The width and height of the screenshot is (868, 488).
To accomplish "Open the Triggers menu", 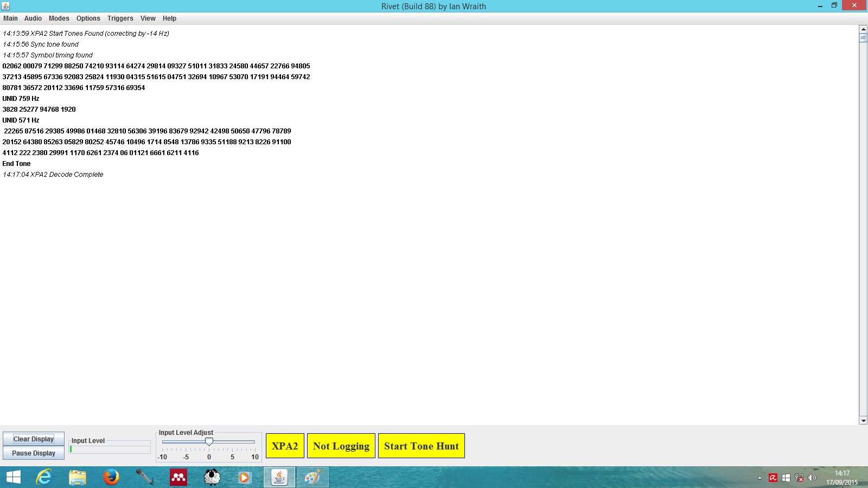I will tap(120, 18).
